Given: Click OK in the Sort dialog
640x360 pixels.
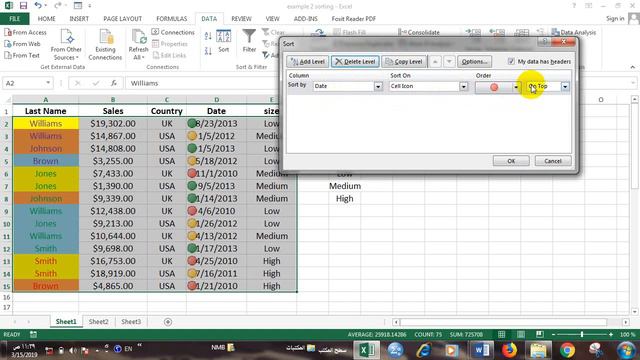Looking at the screenshot, I should [x=511, y=161].
